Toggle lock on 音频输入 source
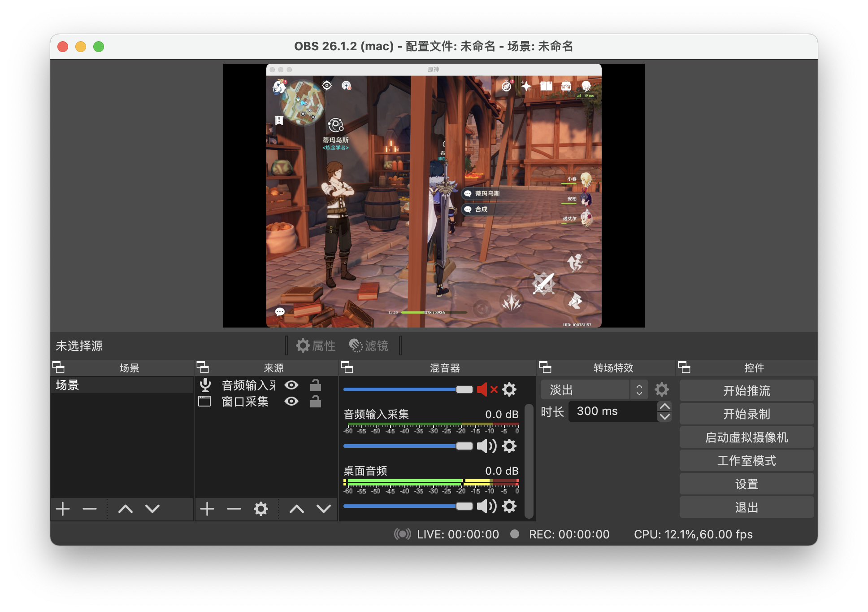The width and height of the screenshot is (868, 612). (316, 385)
